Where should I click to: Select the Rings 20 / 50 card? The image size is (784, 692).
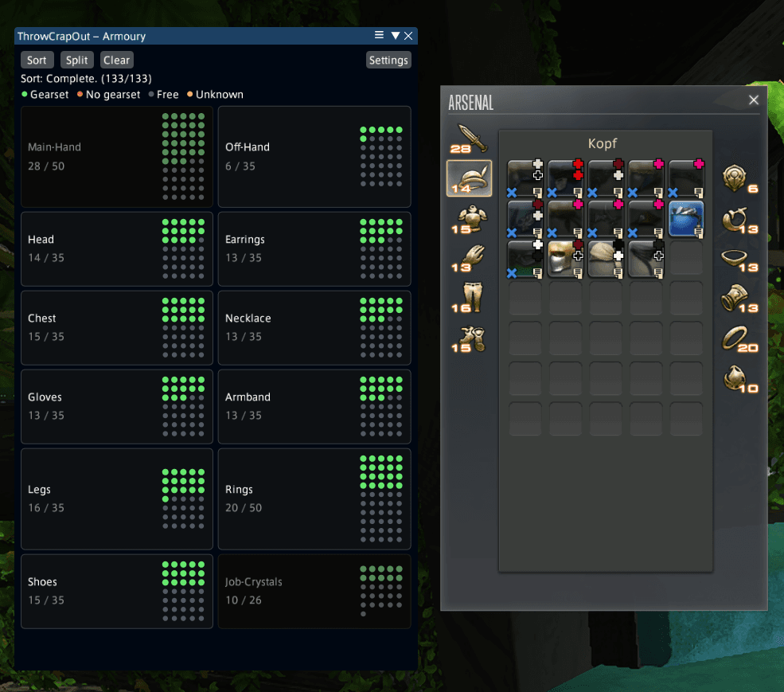click(x=314, y=498)
